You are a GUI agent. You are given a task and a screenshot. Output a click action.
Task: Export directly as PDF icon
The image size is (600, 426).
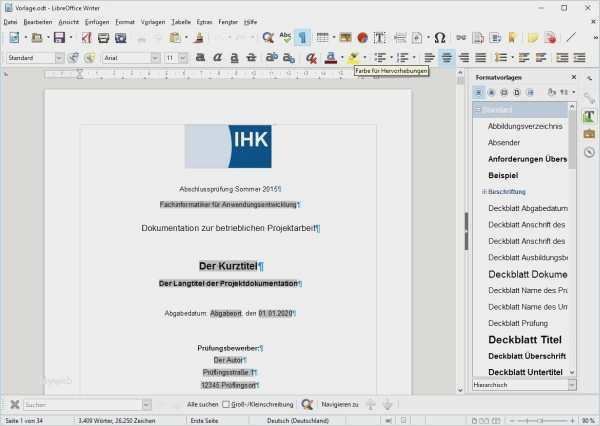click(x=87, y=38)
